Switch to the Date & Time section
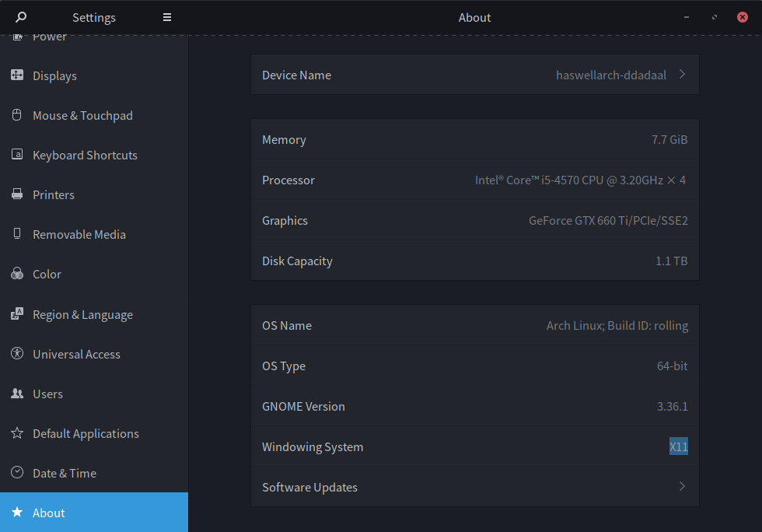This screenshot has height=532, width=762. tap(65, 473)
